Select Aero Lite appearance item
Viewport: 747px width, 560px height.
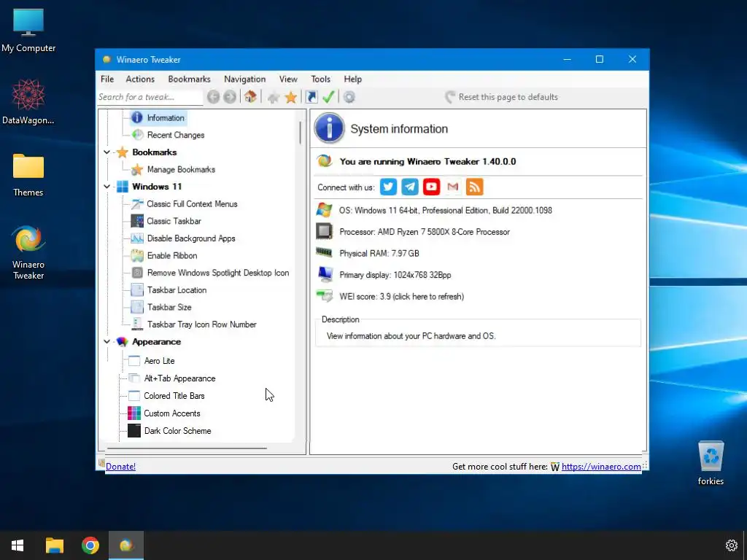point(152,361)
